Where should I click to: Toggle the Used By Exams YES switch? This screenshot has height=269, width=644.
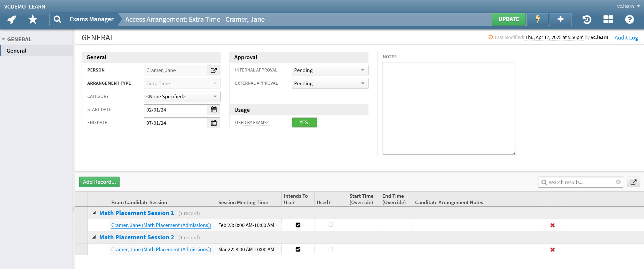[304, 123]
